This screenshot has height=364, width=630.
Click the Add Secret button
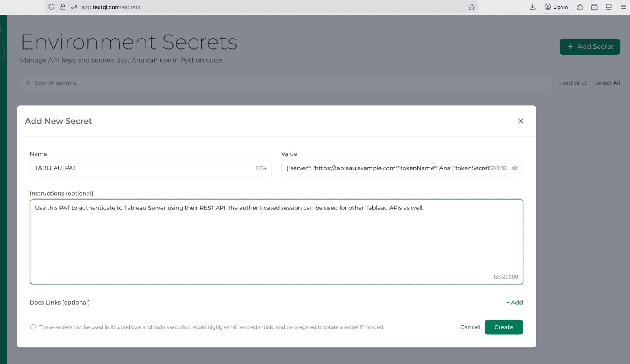click(x=589, y=46)
